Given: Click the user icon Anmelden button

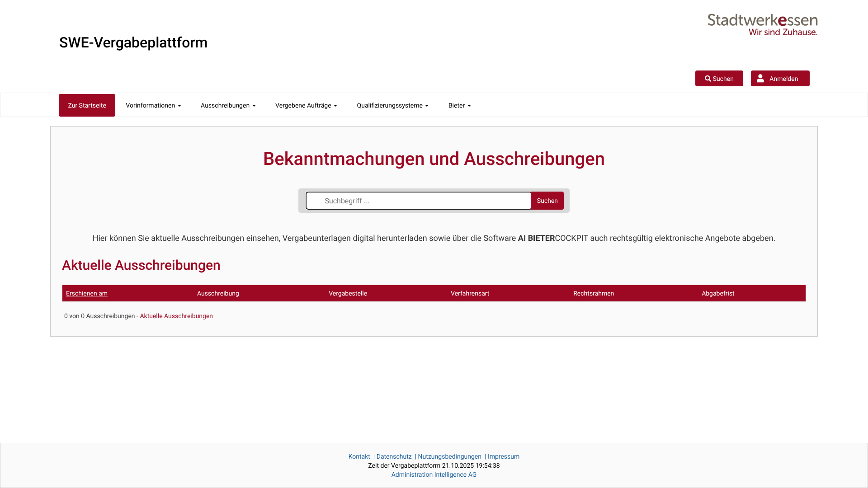Looking at the screenshot, I should tap(780, 79).
